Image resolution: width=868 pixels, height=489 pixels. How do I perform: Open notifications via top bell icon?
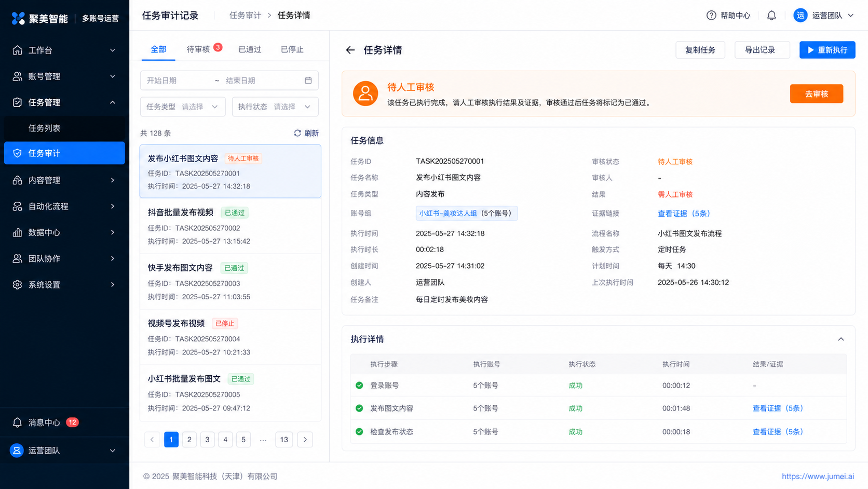point(771,16)
